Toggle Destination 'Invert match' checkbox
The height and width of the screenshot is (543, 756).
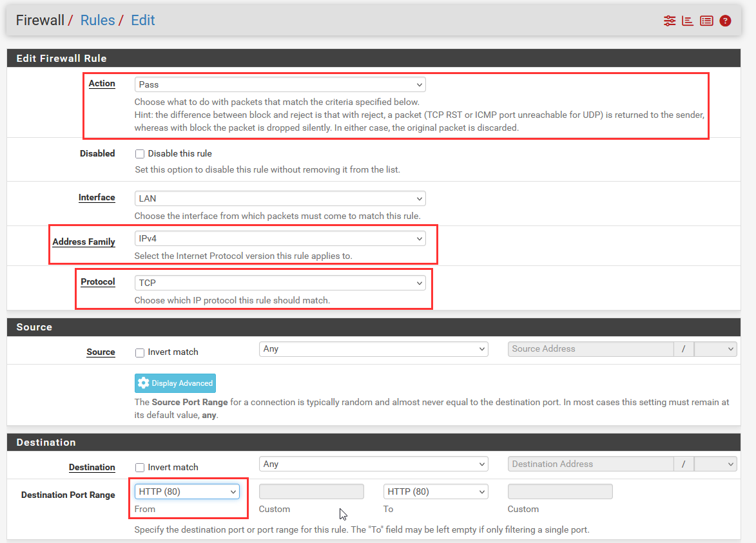pyautogui.click(x=140, y=468)
